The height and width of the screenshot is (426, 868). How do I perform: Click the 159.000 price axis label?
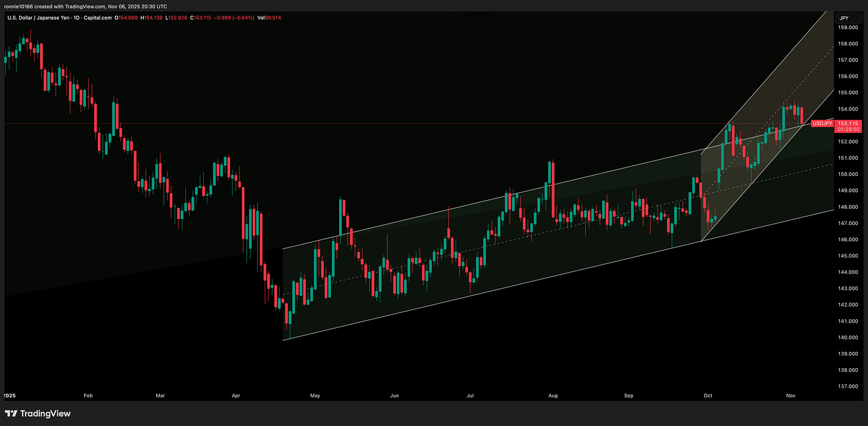click(x=848, y=27)
